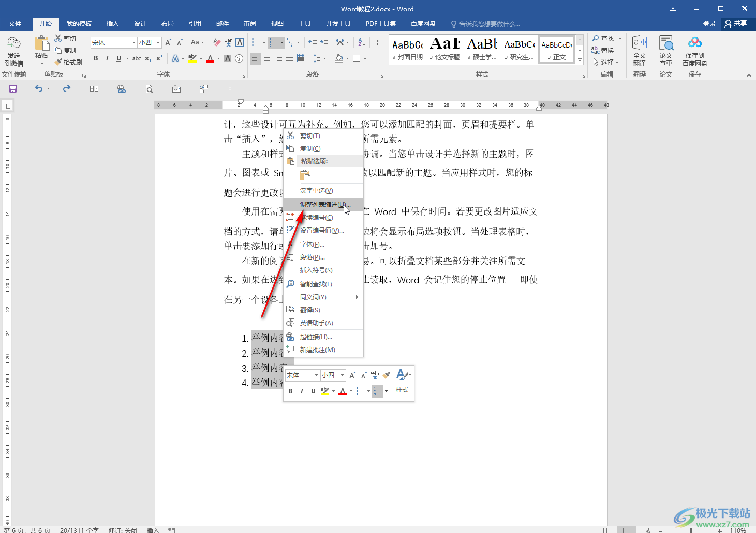
Task: Click the character border icon in the ribbon
Action: pos(240,42)
